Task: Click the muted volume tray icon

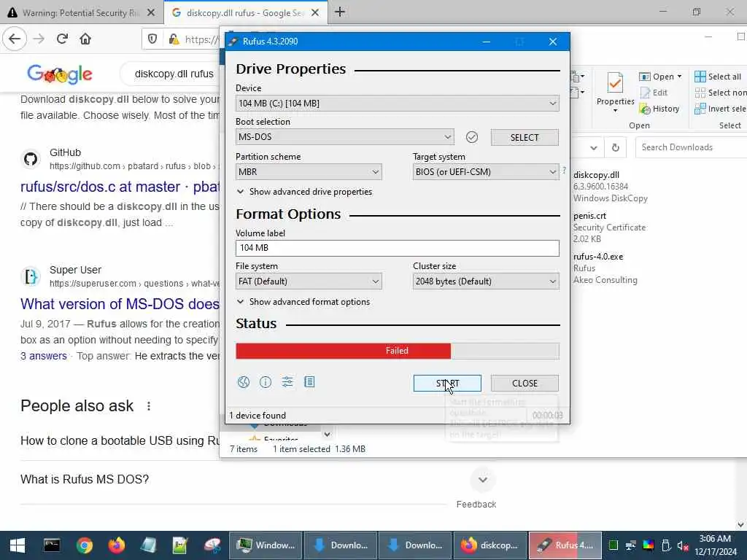Action: pos(683,545)
